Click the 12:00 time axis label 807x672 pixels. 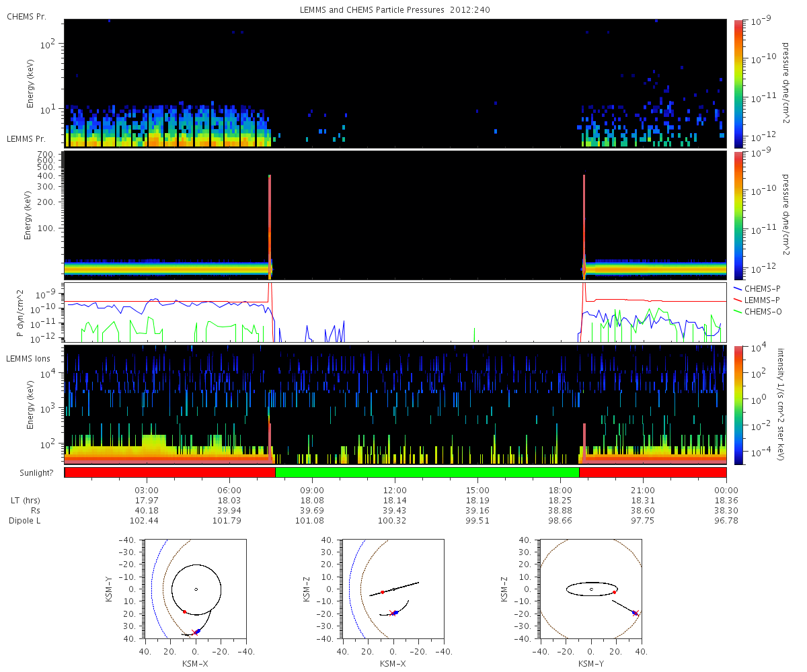click(x=394, y=490)
